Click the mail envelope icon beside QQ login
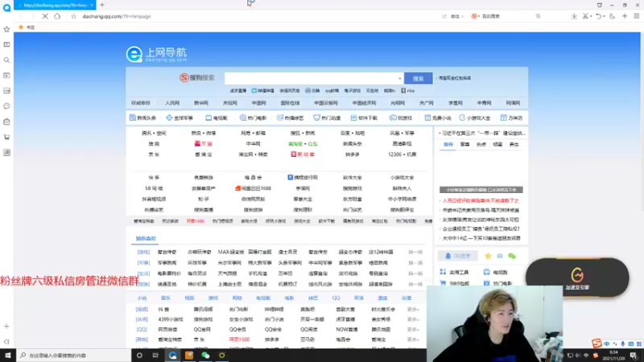This screenshot has height=362, width=644. coord(500,256)
